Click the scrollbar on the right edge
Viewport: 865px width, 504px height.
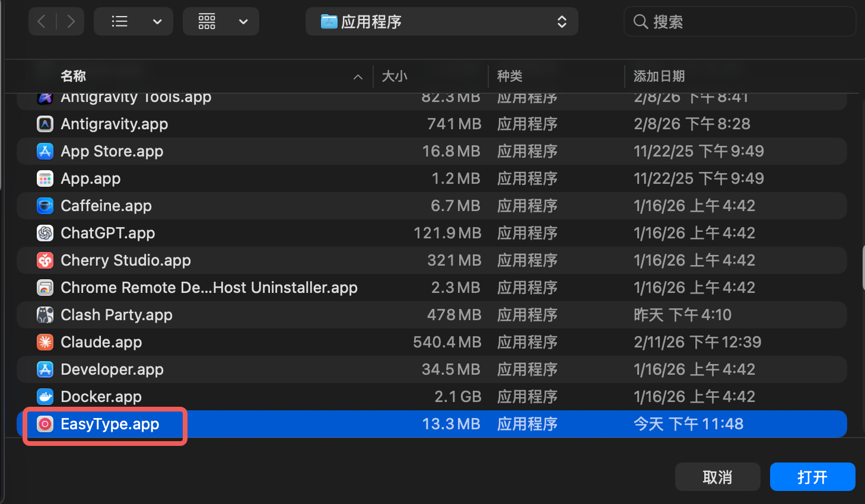[x=861, y=267]
